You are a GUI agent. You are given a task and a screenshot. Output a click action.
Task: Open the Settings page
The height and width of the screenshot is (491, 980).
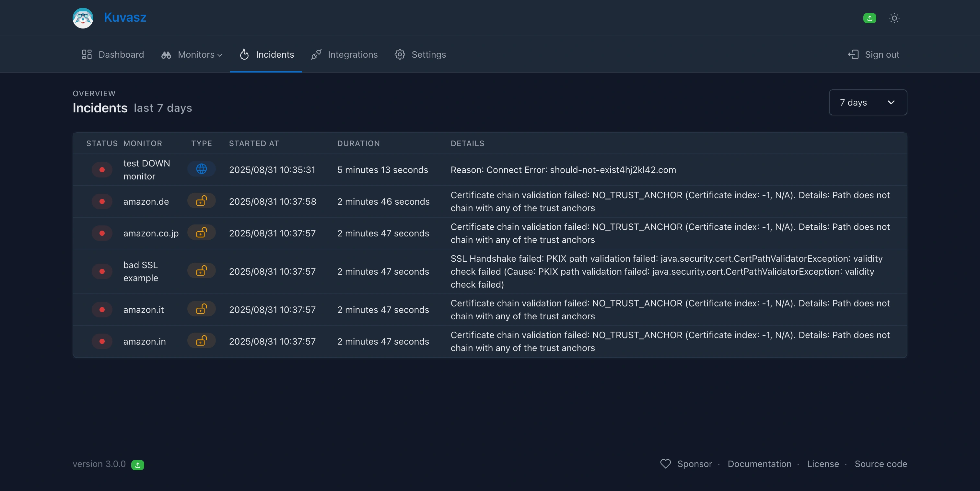click(x=420, y=54)
